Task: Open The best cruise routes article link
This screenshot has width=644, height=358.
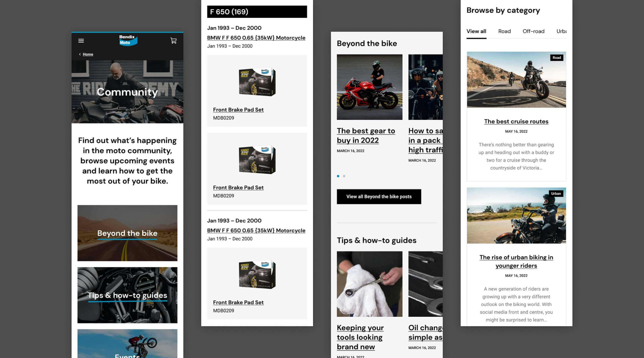Action: coord(516,122)
